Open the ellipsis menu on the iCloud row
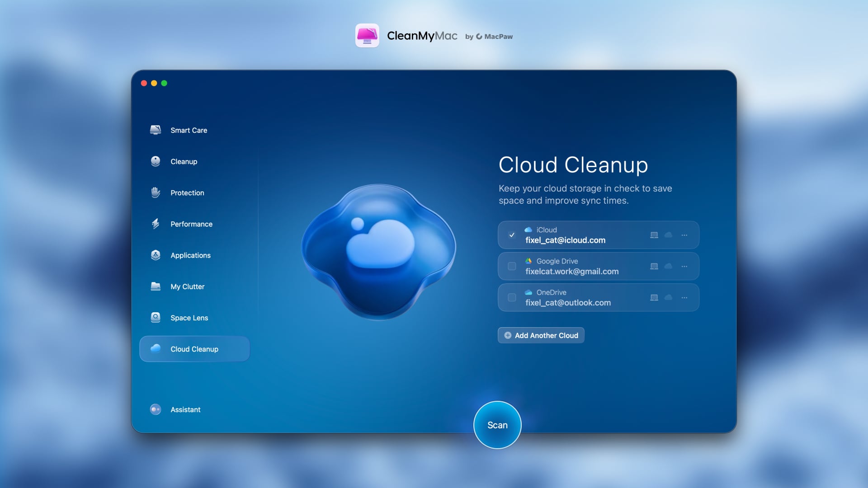Image resolution: width=868 pixels, height=488 pixels. pos(684,235)
